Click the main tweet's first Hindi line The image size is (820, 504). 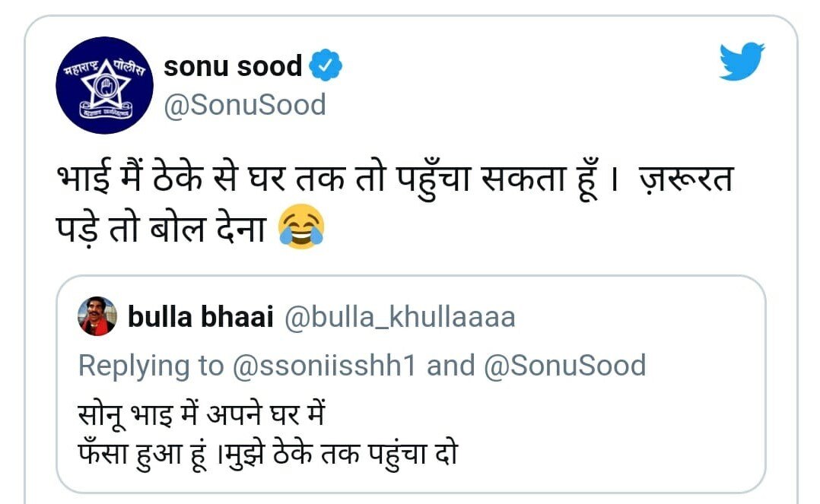tap(395, 179)
